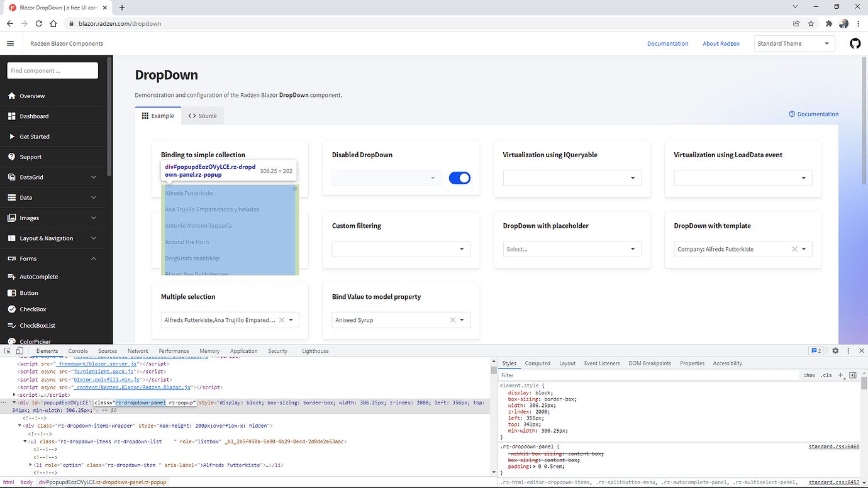
Task: Toggle :hov element state in Styles pane
Action: pyautogui.click(x=810, y=375)
